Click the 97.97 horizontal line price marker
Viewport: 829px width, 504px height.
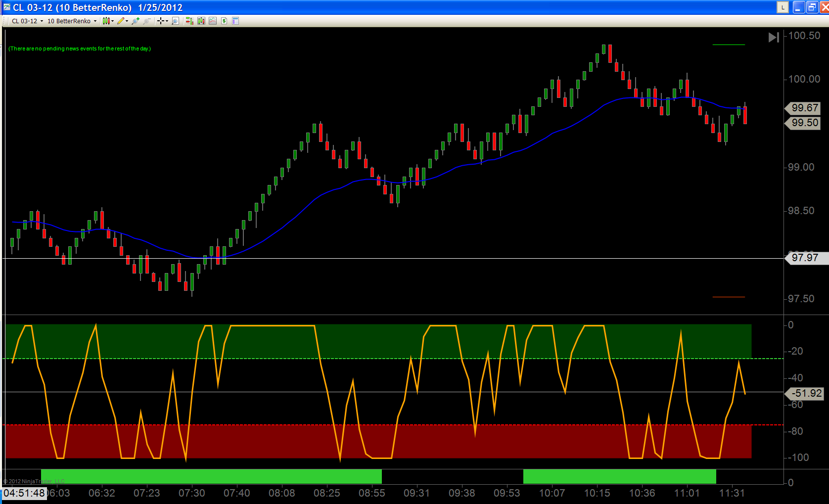(806, 258)
